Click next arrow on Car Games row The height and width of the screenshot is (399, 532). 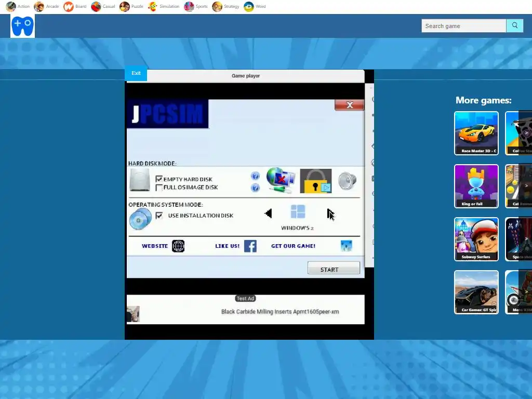[526, 292]
